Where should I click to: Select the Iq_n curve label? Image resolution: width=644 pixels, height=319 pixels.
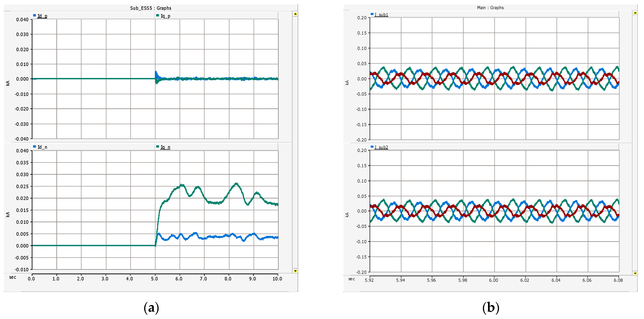(x=165, y=147)
